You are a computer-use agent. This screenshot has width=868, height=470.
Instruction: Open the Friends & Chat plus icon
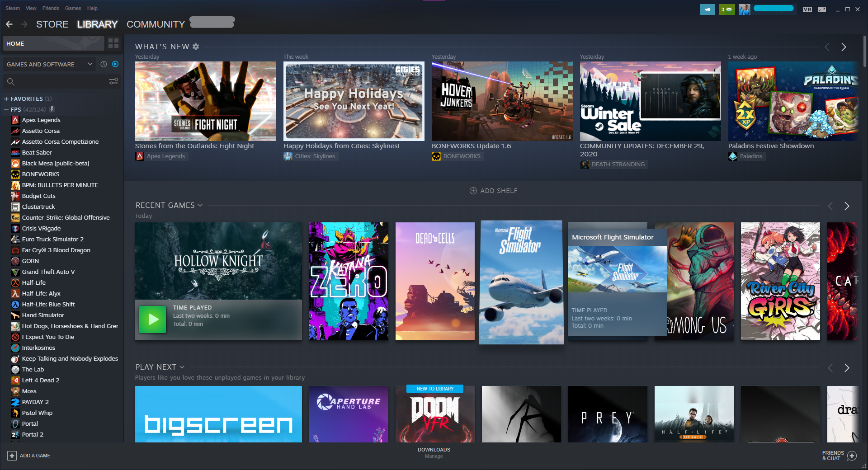852,456
